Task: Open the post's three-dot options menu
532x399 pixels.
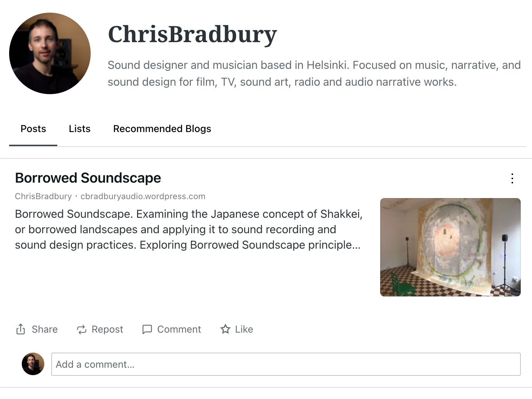Action: (x=512, y=178)
